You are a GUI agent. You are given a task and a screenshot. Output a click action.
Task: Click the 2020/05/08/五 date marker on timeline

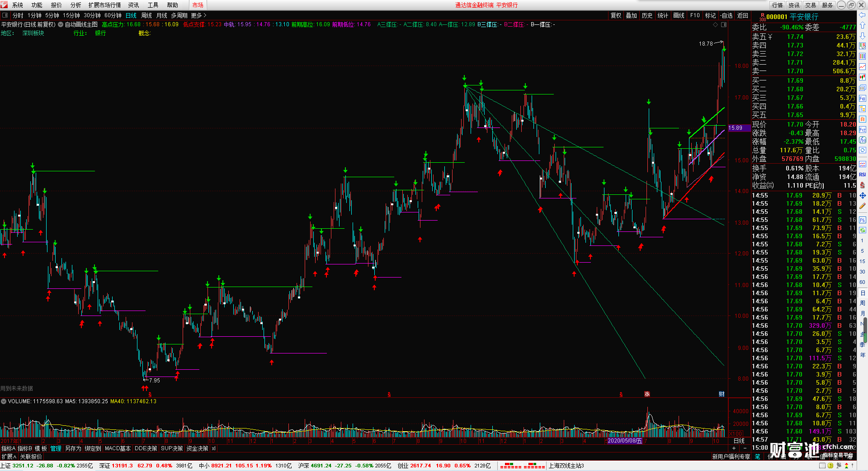pos(624,441)
